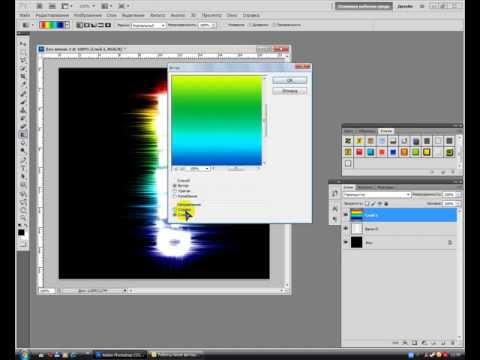Open the Изображение menu
Image resolution: width=480 pixels, height=360 pixels.
point(88,15)
